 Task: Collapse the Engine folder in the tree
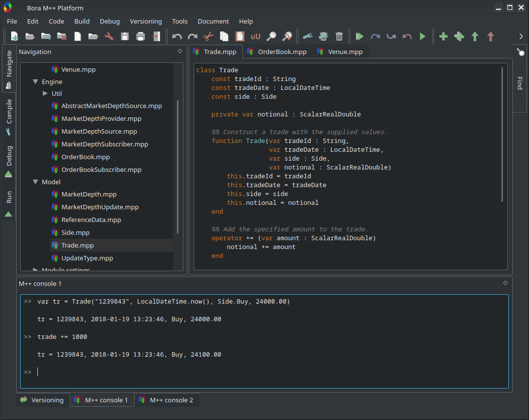click(x=35, y=82)
